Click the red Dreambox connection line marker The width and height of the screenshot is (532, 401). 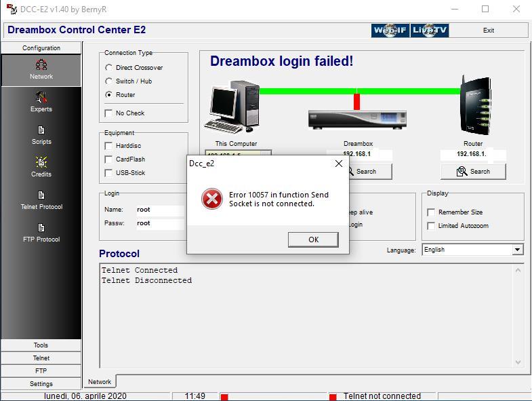tap(356, 102)
